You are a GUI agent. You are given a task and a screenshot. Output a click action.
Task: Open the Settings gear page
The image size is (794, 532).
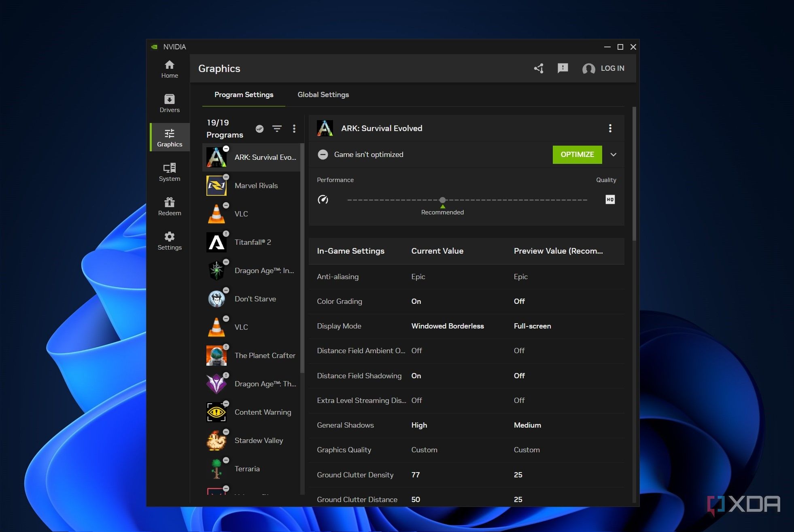[170, 241]
